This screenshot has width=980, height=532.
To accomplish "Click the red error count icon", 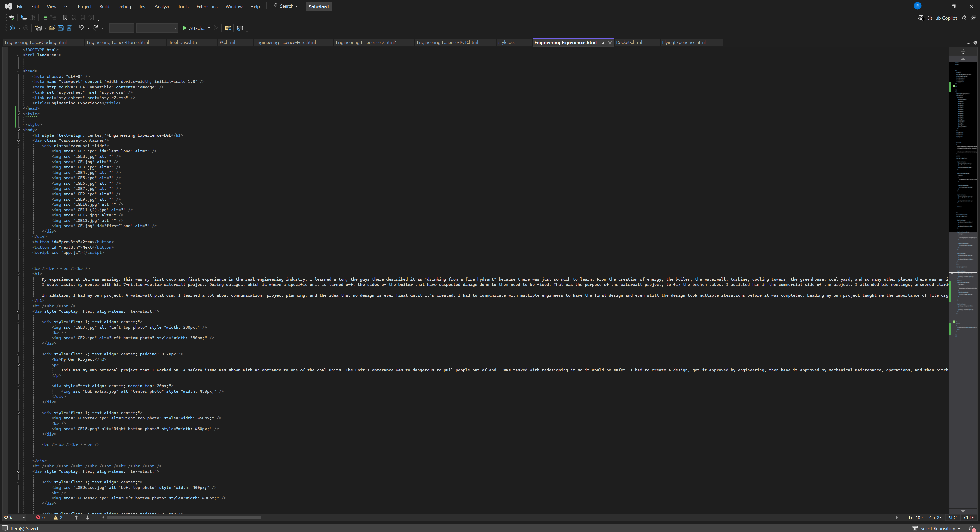I will pos(38,517).
